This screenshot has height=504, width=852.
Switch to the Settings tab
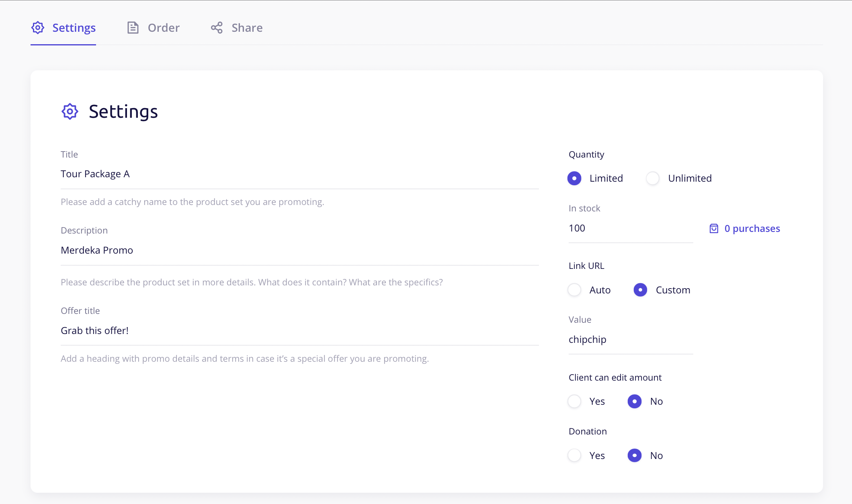point(63,28)
